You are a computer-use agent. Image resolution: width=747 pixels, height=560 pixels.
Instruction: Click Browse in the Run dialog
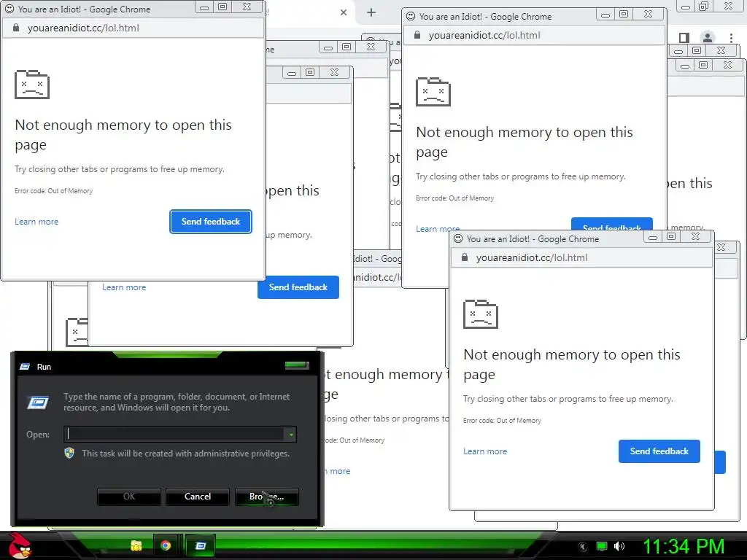tap(267, 496)
